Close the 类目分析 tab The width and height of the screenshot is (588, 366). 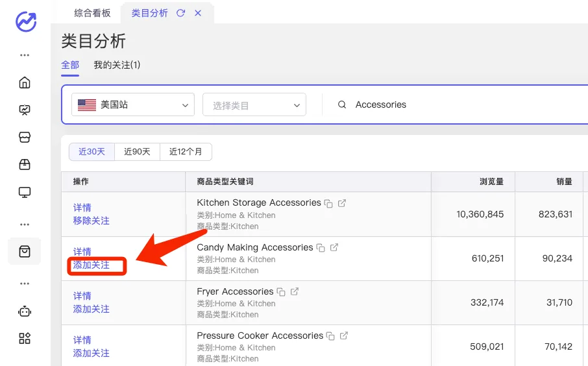coord(198,13)
